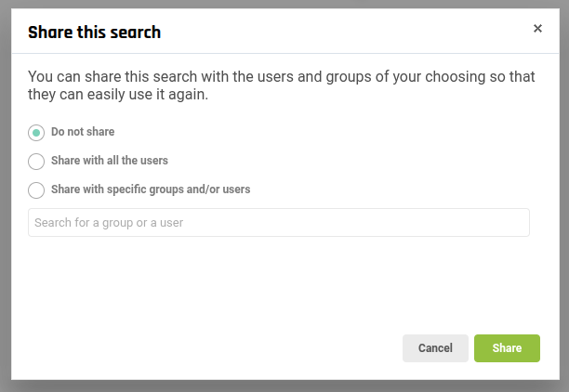Choose the Share with all the users radio
569x392 pixels.
(36, 162)
